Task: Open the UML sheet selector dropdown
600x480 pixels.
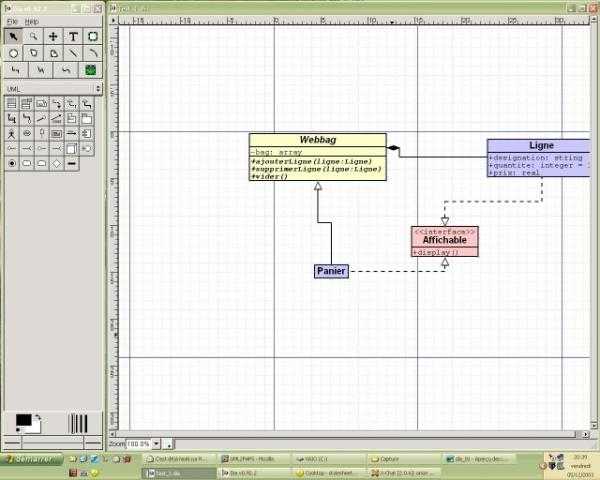Action: 53,89
